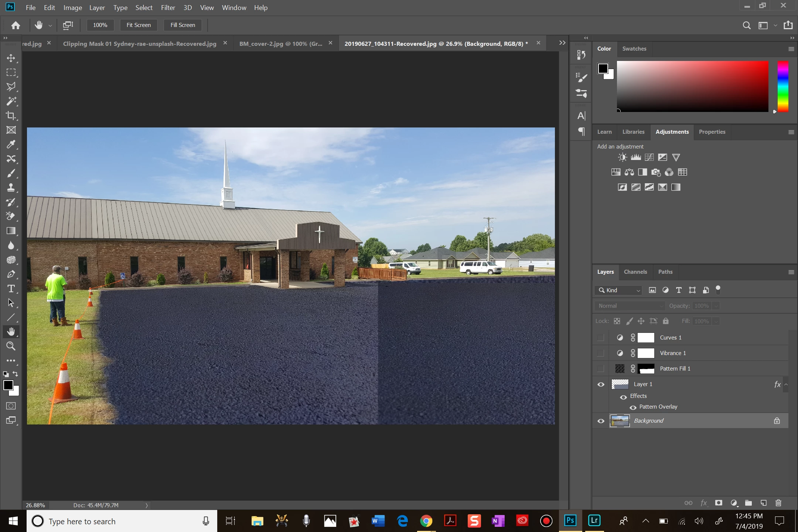Show the Curves 1 layer
Screen dimensions: 798x532
(601, 337)
